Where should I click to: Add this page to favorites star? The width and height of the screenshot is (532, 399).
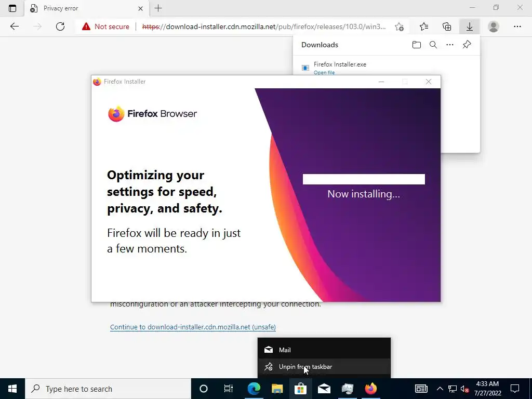click(x=400, y=26)
